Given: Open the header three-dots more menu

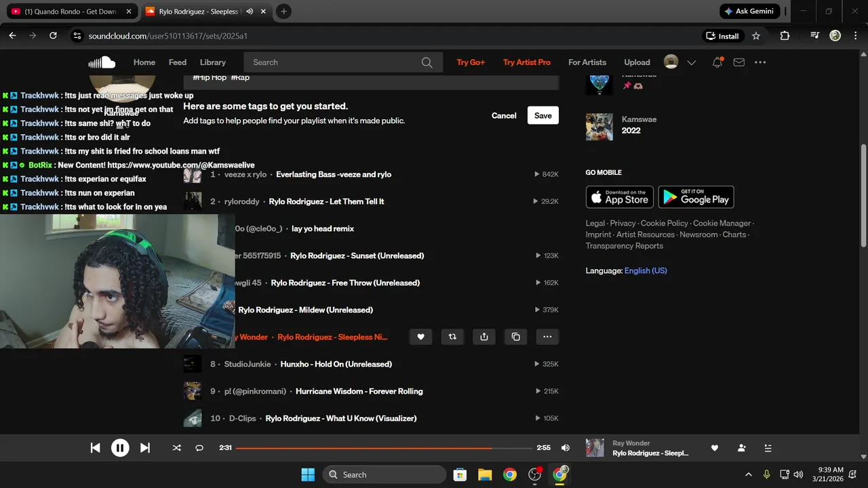Looking at the screenshot, I should coord(760,62).
